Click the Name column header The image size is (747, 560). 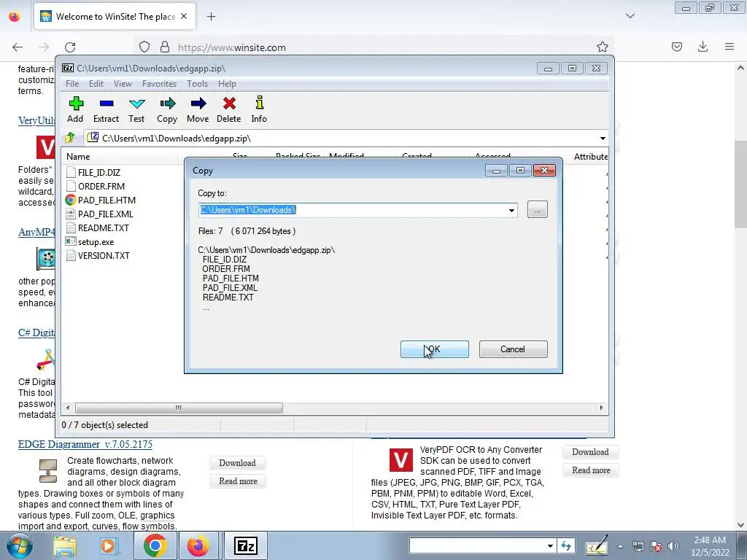(121, 157)
